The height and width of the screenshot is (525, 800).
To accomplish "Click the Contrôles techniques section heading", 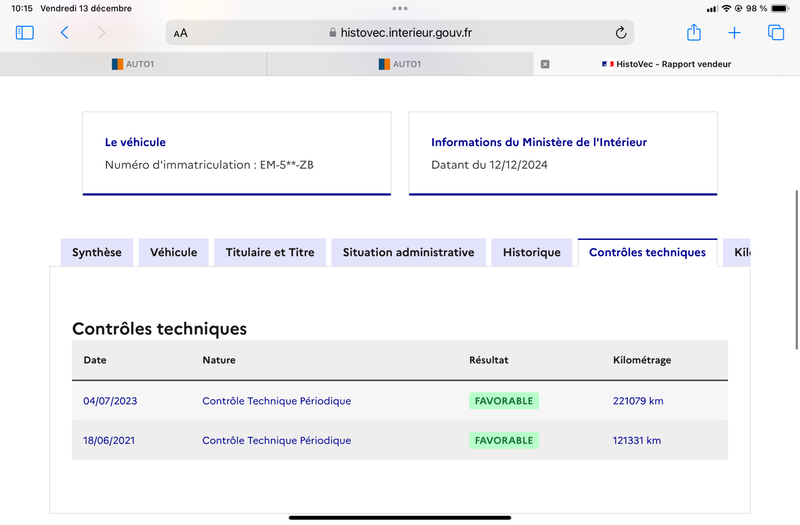I will (159, 329).
